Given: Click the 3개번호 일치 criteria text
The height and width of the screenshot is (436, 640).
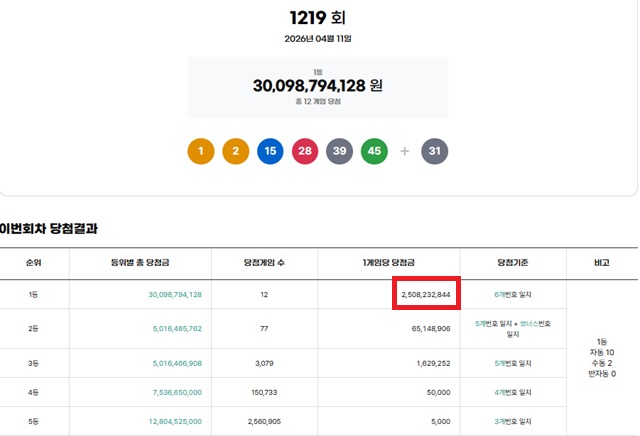Looking at the screenshot, I should click(x=512, y=421).
